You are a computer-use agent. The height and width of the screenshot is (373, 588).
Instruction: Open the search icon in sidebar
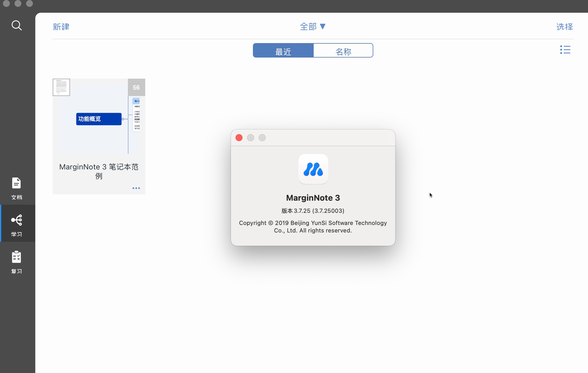coord(17,25)
